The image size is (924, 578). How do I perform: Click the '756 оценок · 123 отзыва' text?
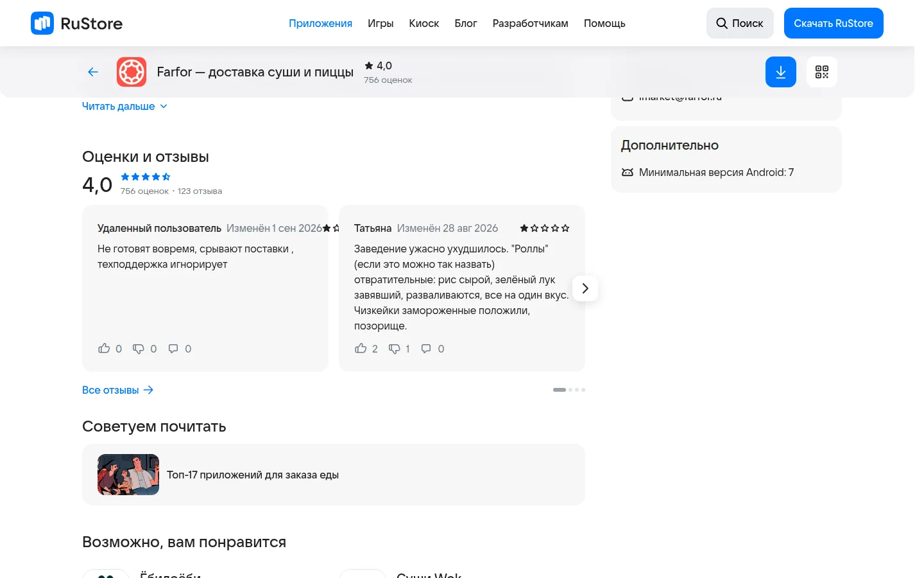click(x=171, y=191)
